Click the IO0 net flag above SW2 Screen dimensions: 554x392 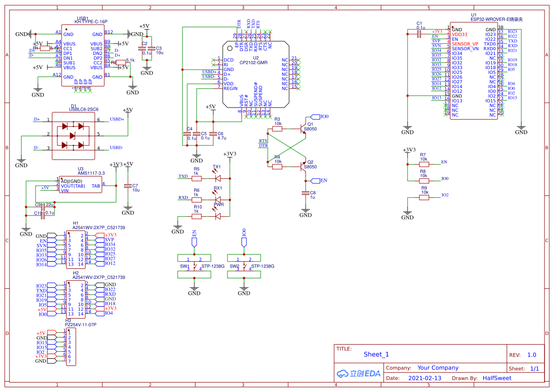point(244,237)
